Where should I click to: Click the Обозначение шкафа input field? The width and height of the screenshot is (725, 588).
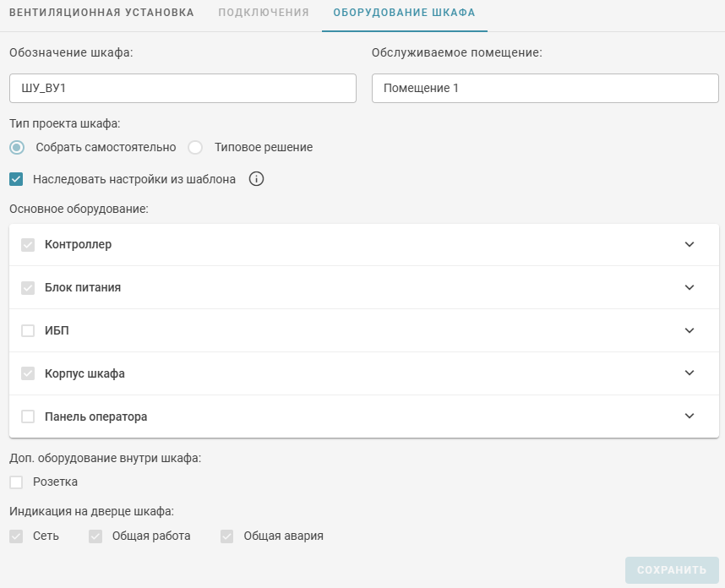(183, 88)
